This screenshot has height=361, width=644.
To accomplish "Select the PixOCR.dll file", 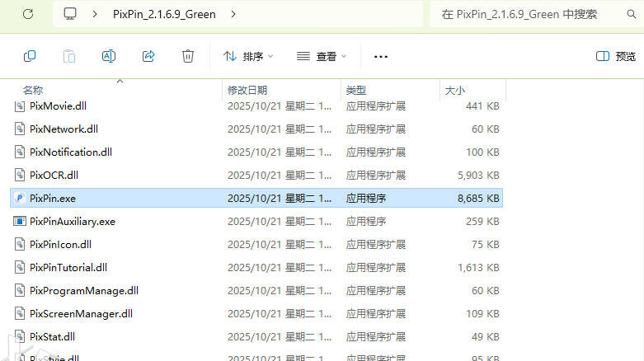I will (x=54, y=175).
